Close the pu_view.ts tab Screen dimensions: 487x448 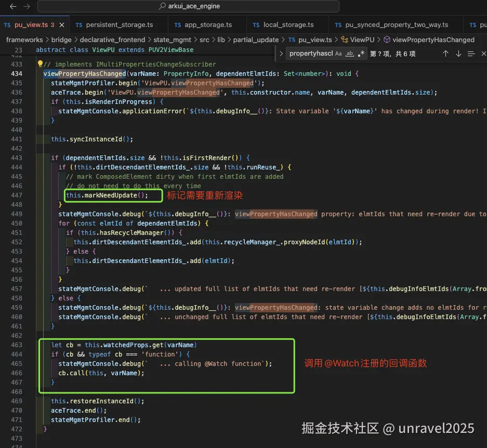pyautogui.click(x=62, y=25)
